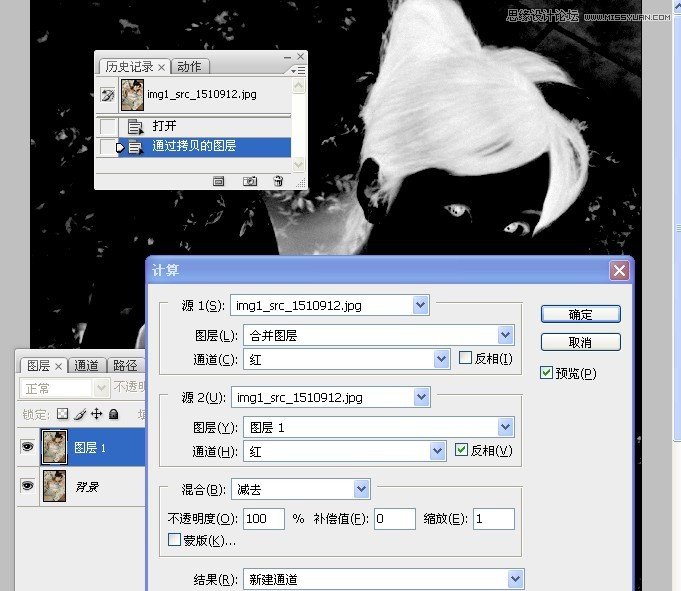This screenshot has width=681, height=591.
Task: Uncheck the 反相(V) box for source 2
Action: [x=461, y=449]
